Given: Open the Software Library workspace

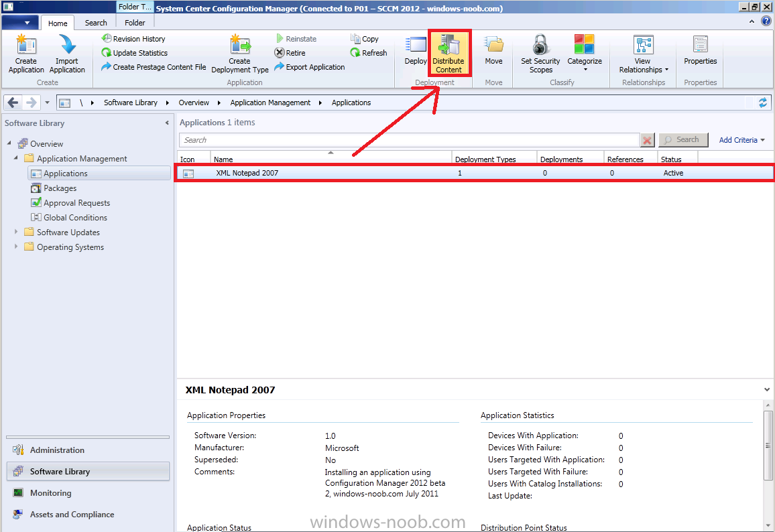Looking at the screenshot, I should (x=88, y=471).
